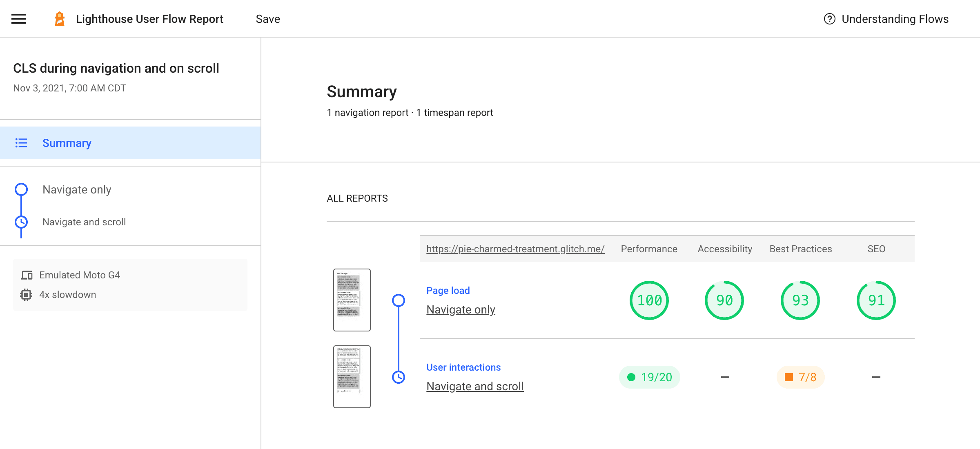Click the Summary list icon
The image size is (980, 449).
pos(21,143)
